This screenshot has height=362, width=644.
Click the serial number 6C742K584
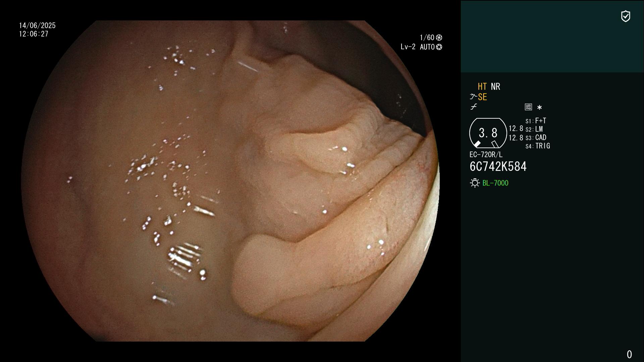[498, 167]
